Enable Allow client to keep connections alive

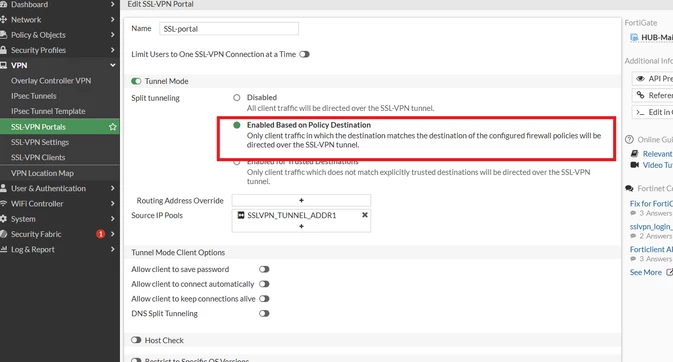[x=264, y=298]
